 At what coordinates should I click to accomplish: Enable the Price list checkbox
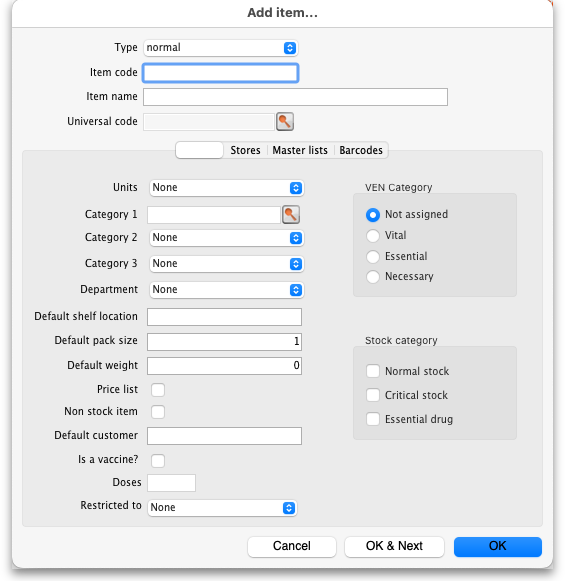(x=158, y=390)
